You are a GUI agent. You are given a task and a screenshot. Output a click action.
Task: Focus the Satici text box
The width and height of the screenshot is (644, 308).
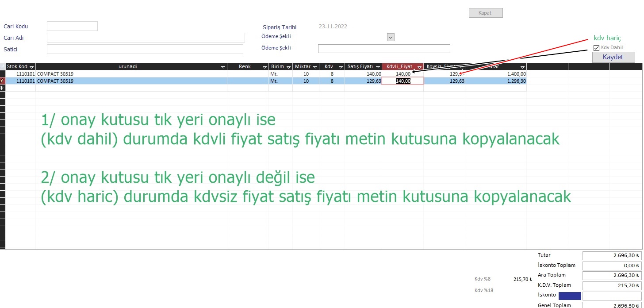(x=145, y=49)
